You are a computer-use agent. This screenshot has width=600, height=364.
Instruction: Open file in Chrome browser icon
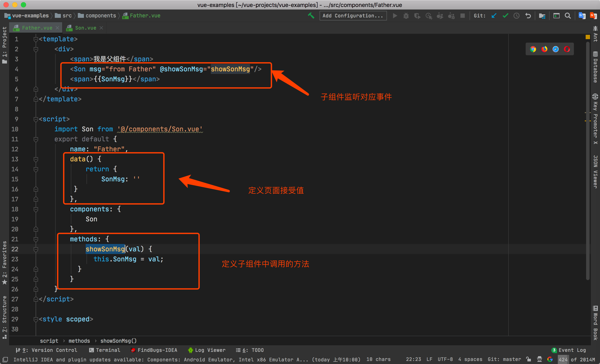pyautogui.click(x=533, y=49)
